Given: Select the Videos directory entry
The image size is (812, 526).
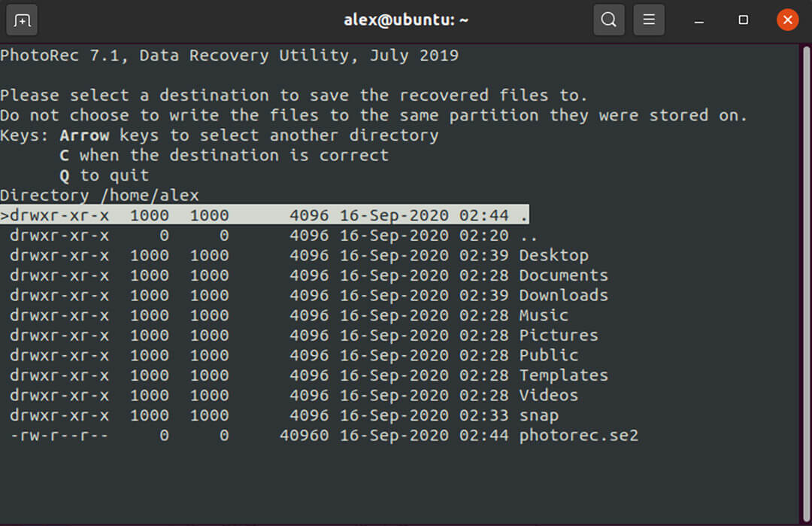Looking at the screenshot, I should point(294,395).
